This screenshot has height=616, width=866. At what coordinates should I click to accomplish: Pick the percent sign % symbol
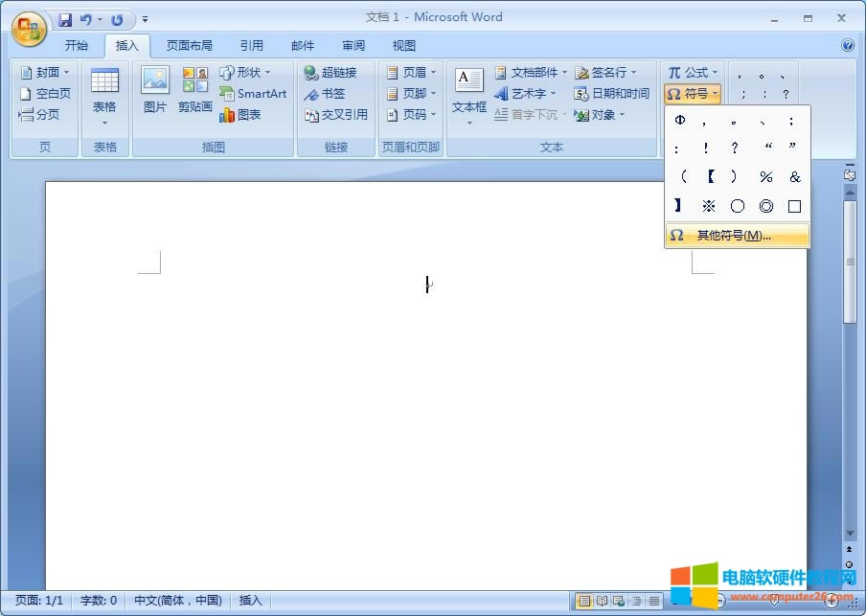click(x=765, y=177)
